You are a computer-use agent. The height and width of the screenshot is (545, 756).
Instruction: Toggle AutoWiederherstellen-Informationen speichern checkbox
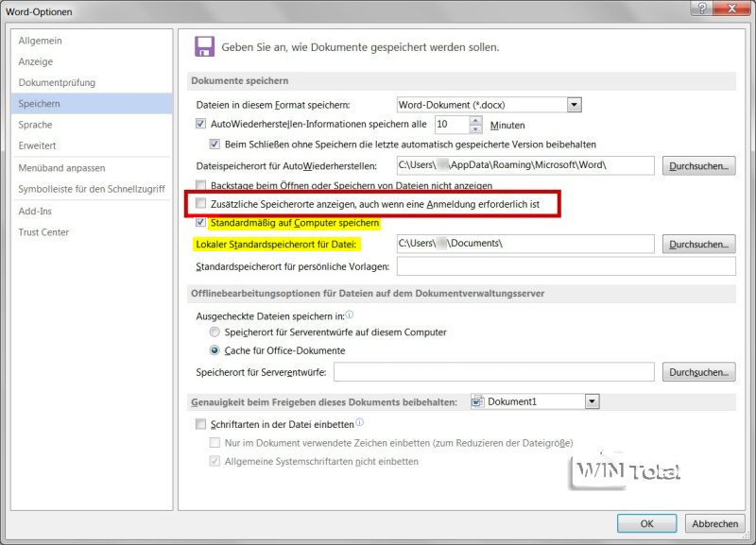(x=200, y=124)
